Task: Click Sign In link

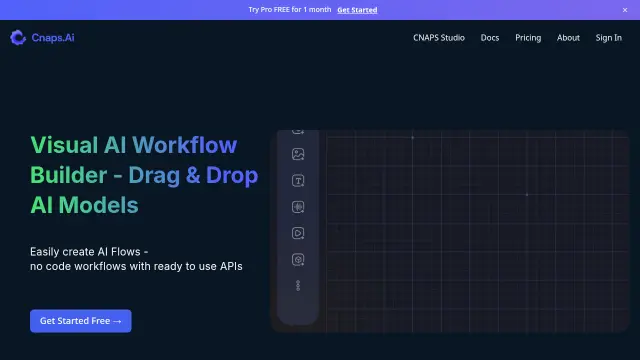Action: tap(609, 38)
